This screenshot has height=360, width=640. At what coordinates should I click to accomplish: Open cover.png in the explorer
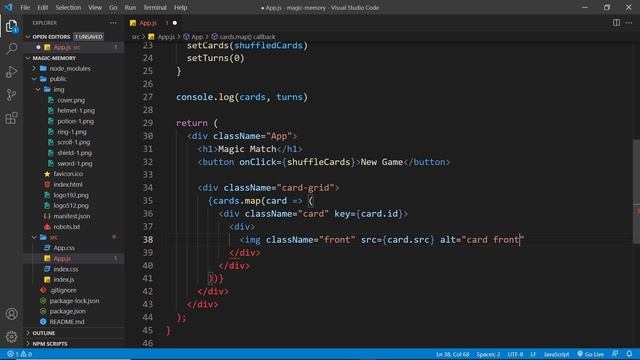click(73, 100)
